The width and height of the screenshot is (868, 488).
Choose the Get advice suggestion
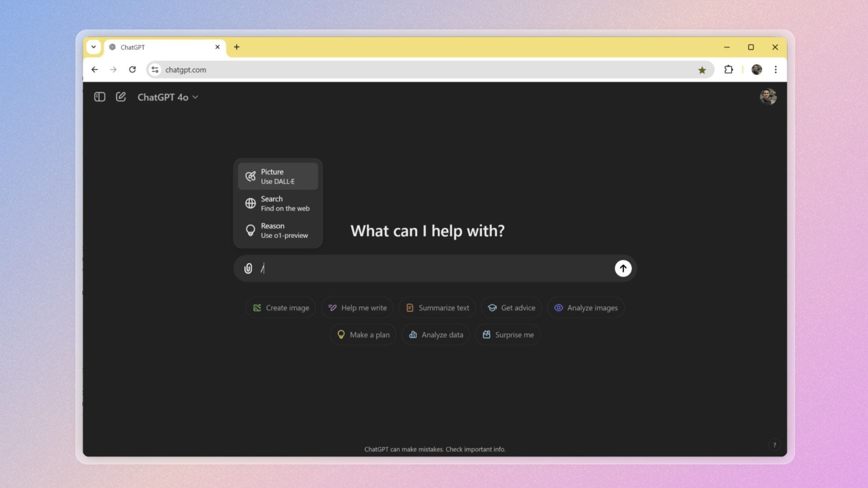511,308
